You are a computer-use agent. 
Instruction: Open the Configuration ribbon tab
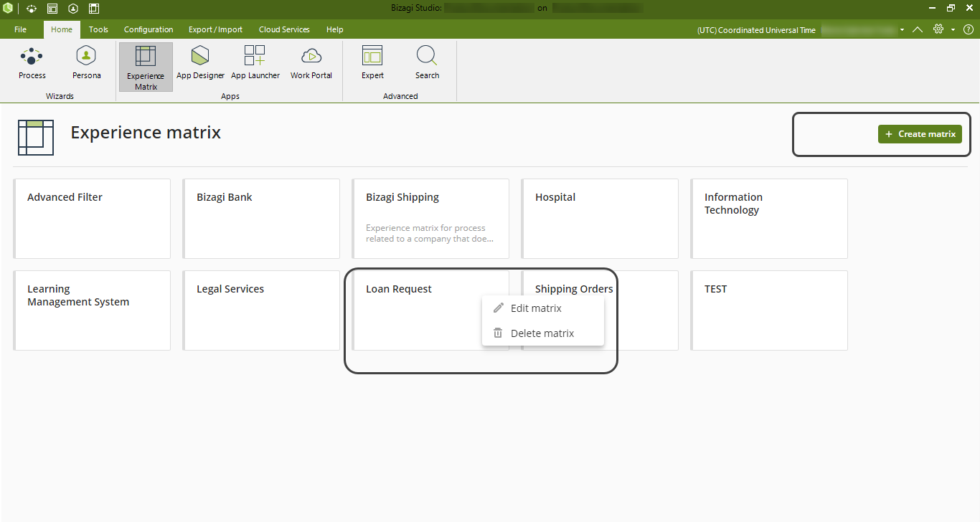click(x=149, y=29)
